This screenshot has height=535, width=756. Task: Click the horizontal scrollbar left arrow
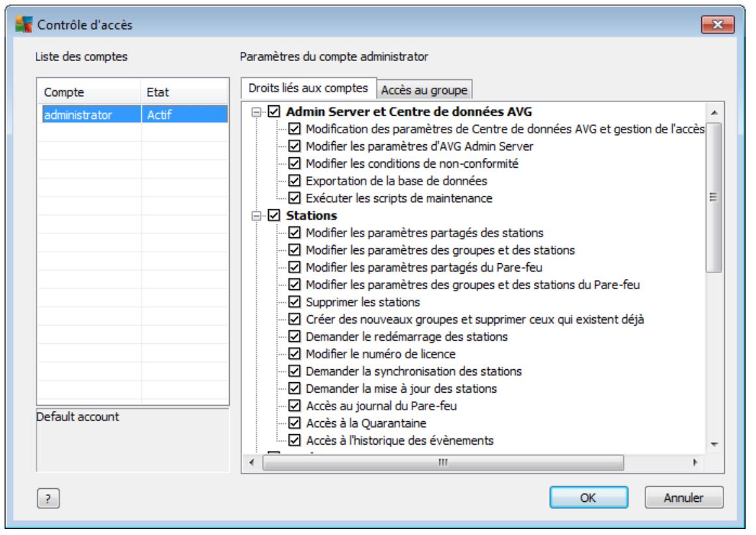pyautogui.click(x=252, y=462)
